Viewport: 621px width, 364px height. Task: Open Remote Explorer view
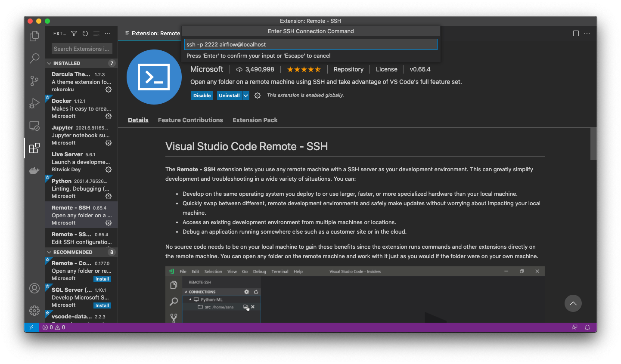[x=34, y=126]
